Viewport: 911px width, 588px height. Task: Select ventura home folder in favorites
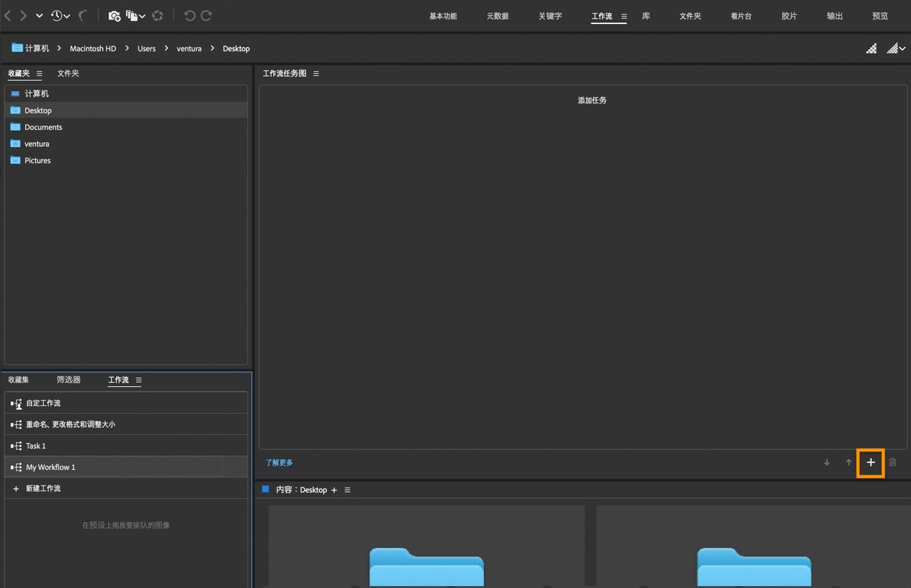[126, 144]
